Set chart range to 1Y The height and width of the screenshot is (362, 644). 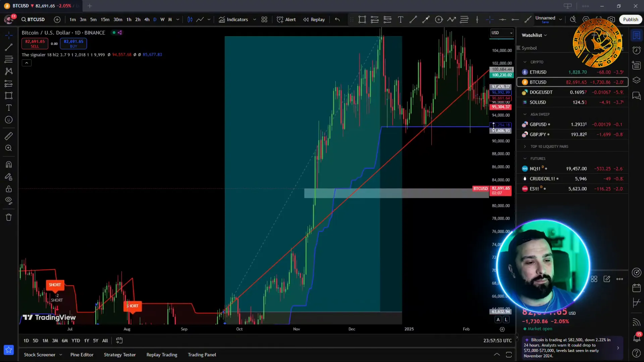pos(87,341)
